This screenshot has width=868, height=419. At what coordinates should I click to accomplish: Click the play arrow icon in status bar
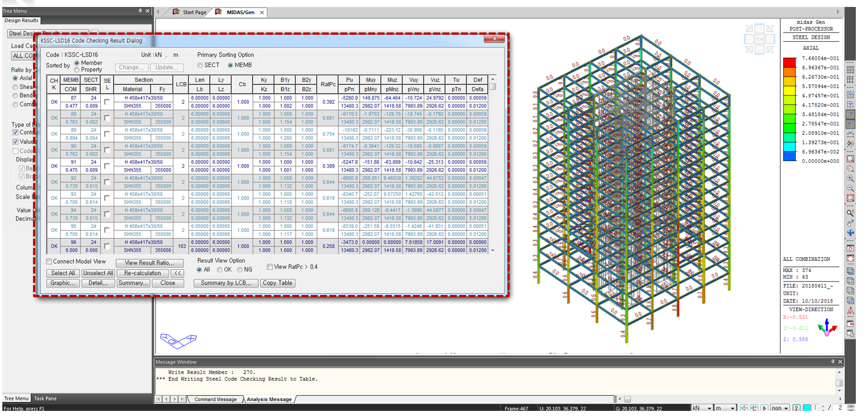coord(765,408)
